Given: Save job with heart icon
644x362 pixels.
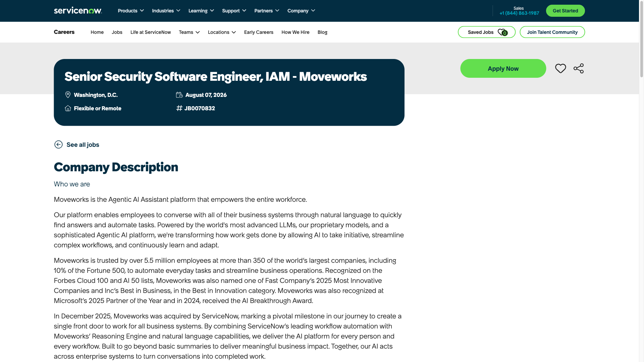Looking at the screenshot, I should [560, 68].
